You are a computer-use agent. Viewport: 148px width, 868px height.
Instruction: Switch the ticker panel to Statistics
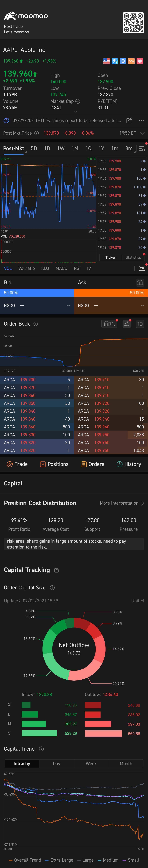(x=133, y=257)
